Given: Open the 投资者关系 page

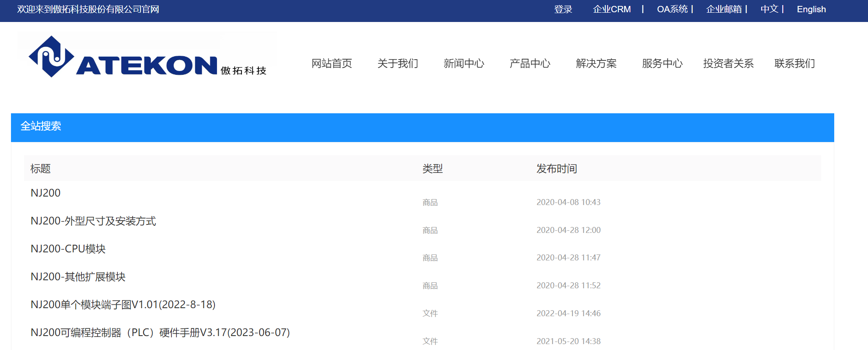Looking at the screenshot, I should [728, 63].
